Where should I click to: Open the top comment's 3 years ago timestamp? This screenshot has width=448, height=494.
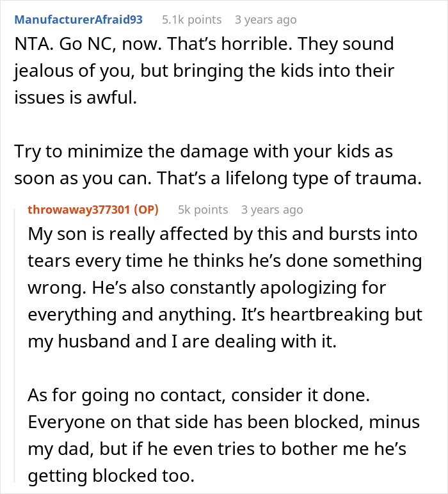266,20
